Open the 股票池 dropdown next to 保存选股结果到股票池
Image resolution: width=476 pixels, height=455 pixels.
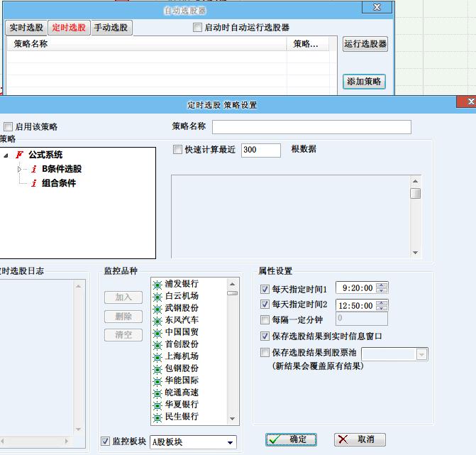(422, 353)
